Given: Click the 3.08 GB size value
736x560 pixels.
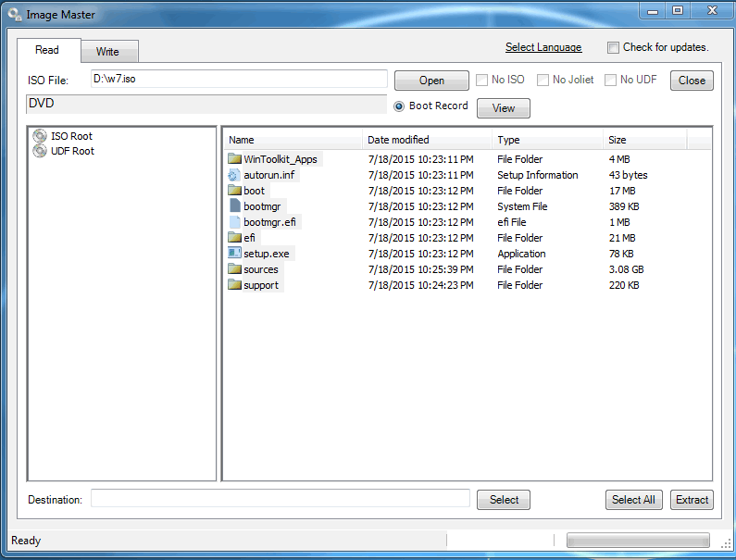Looking at the screenshot, I should click(627, 269).
